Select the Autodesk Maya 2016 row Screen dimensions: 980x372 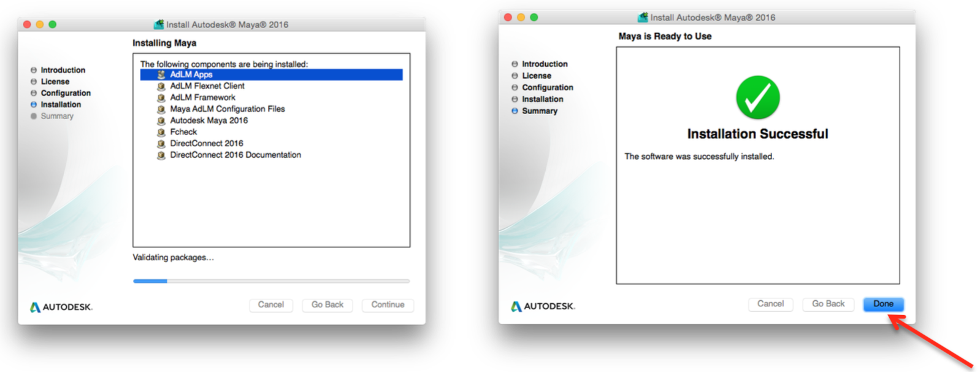tap(272, 121)
